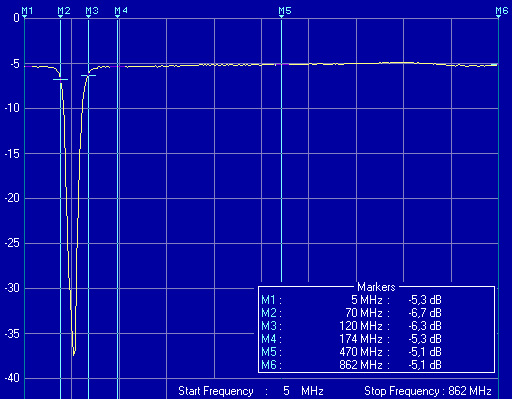Click the Start Frequency label
The width and height of the screenshot is (512, 399).
coord(216,391)
